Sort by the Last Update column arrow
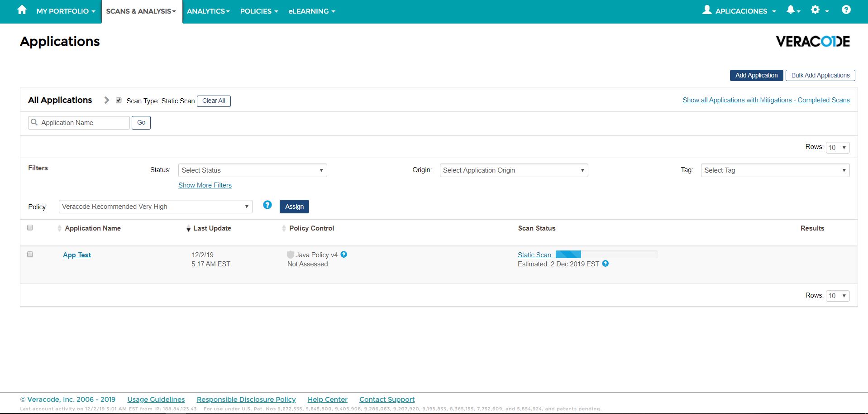 coord(188,229)
